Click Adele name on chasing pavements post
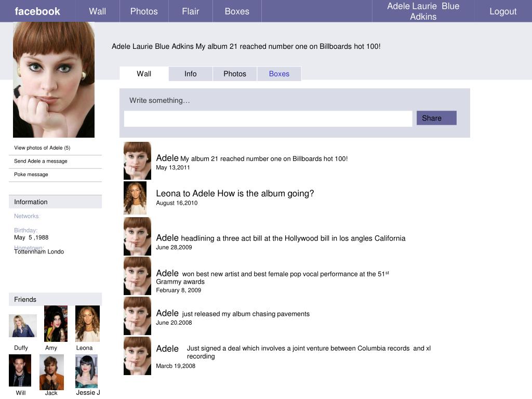The image size is (532, 399). click(x=167, y=313)
